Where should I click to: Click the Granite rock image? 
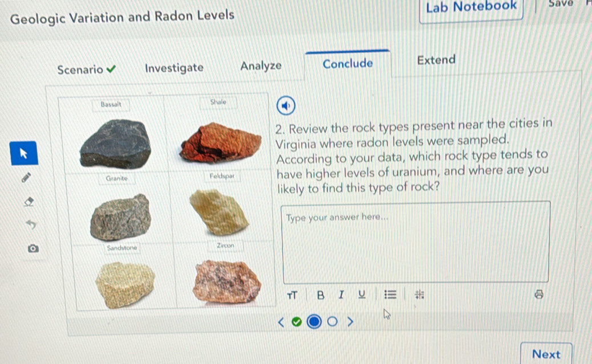click(120, 218)
